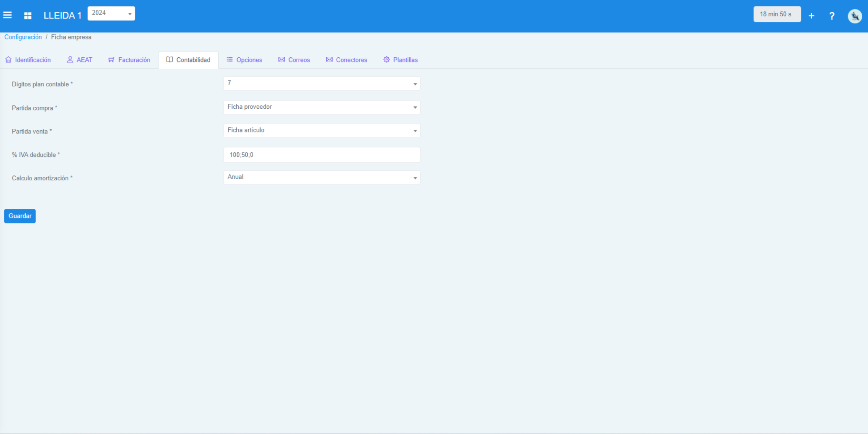Follow the Configuración breadcrumb link
The image size is (868, 434).
[23, 37]
